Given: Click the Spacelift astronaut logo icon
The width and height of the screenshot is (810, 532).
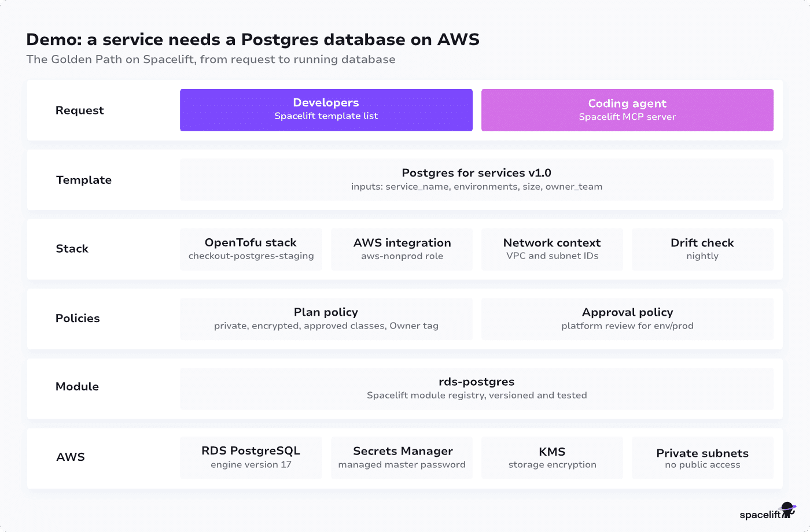Looking at the screenshot, I should pyautogui.click(x=789, y=510).
